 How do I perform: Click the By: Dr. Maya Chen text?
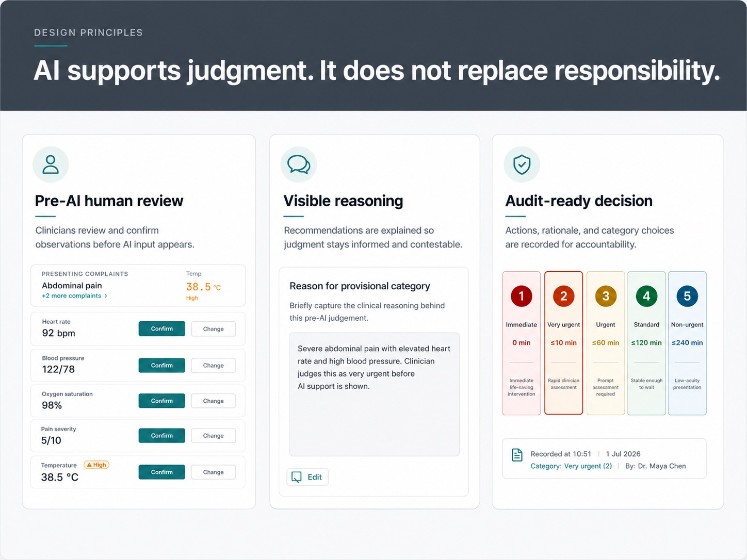tap(656, 466)
